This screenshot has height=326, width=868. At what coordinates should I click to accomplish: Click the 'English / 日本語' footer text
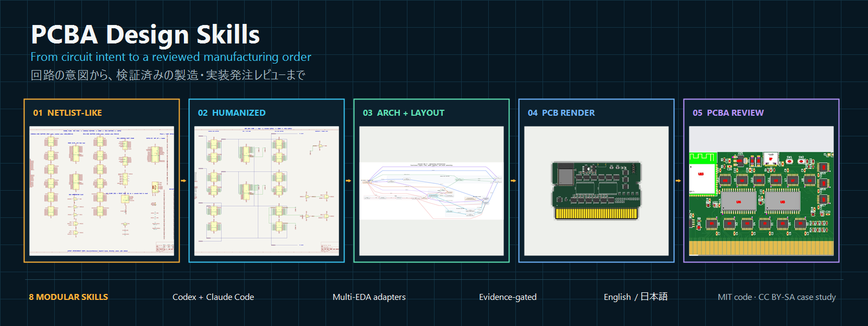point(636,297)
